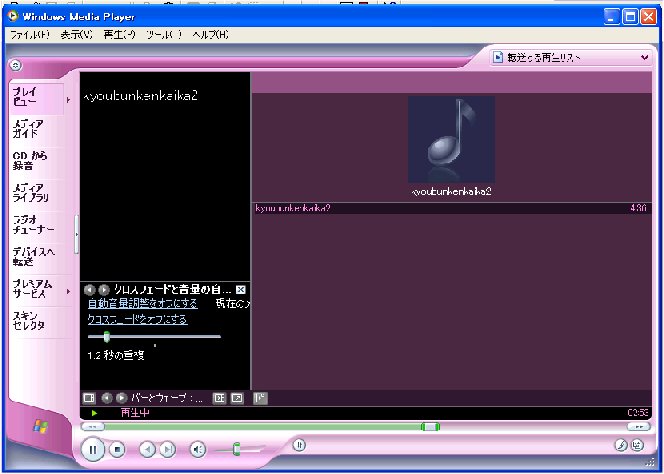Click the seek bar position handle
The width and height of the screenshot is (664, 474).
tap(430, 427)
